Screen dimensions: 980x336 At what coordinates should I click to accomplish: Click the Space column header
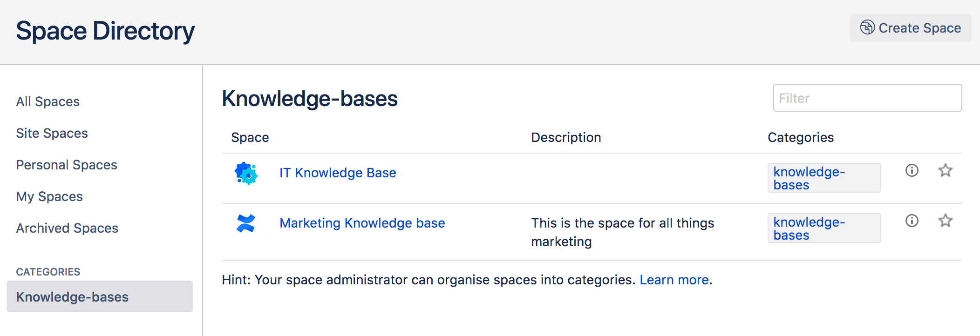pos(250,138)
